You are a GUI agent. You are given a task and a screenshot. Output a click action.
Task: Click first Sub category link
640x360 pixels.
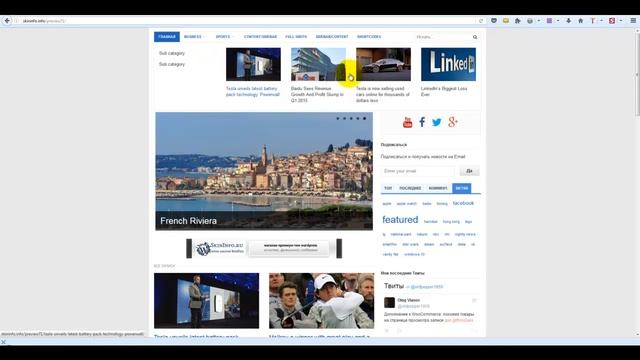pos(171,53)
